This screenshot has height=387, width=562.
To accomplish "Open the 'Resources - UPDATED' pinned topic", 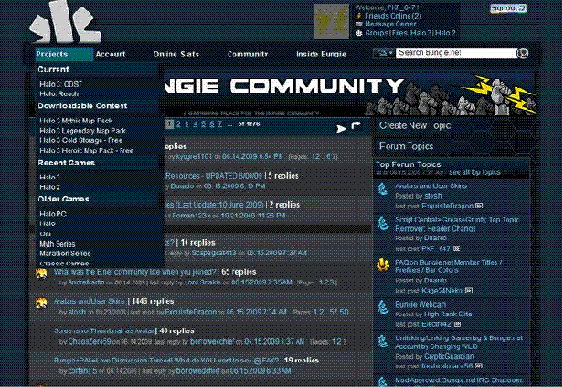I will tap(213, 176).
